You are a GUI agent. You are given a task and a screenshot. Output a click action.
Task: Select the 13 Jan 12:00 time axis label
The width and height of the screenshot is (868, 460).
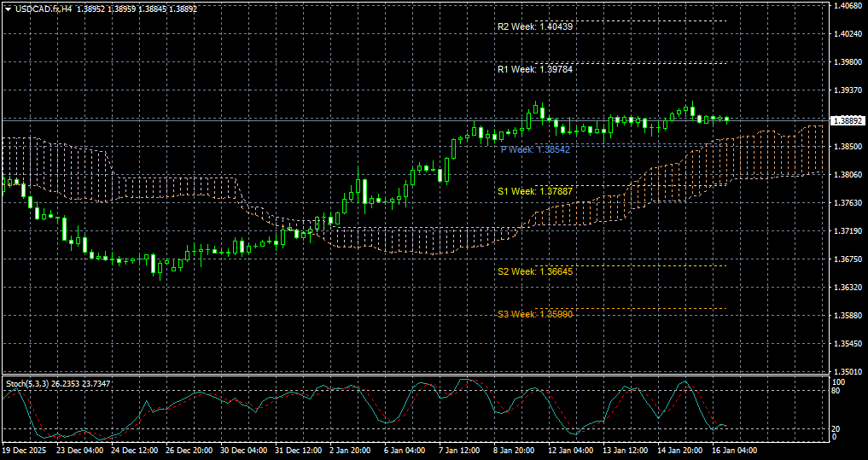(x=626, y=451)
